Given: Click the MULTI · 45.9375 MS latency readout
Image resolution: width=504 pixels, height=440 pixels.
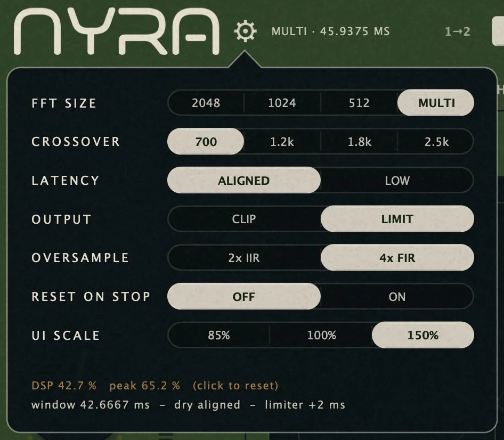Looking at the screenshot, I should (x=330, y=31).
